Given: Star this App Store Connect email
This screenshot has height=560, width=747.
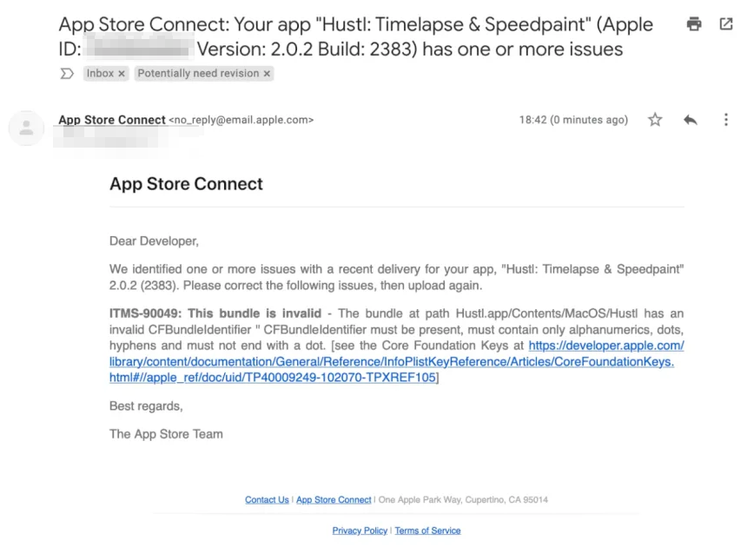Looking at the screenshot, I should click(655, 120).
